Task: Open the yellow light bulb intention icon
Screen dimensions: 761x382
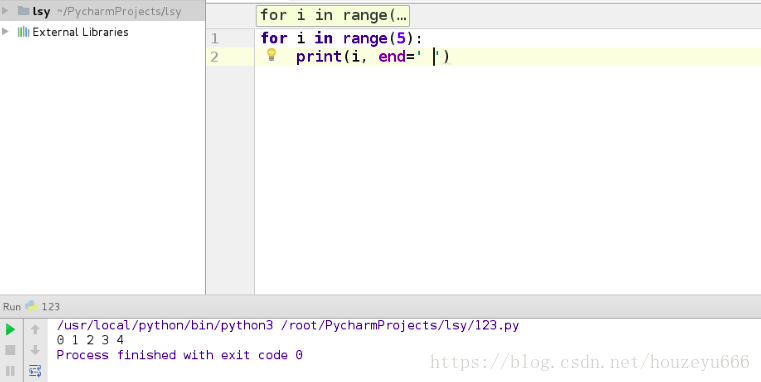Action: pos(272,55)
